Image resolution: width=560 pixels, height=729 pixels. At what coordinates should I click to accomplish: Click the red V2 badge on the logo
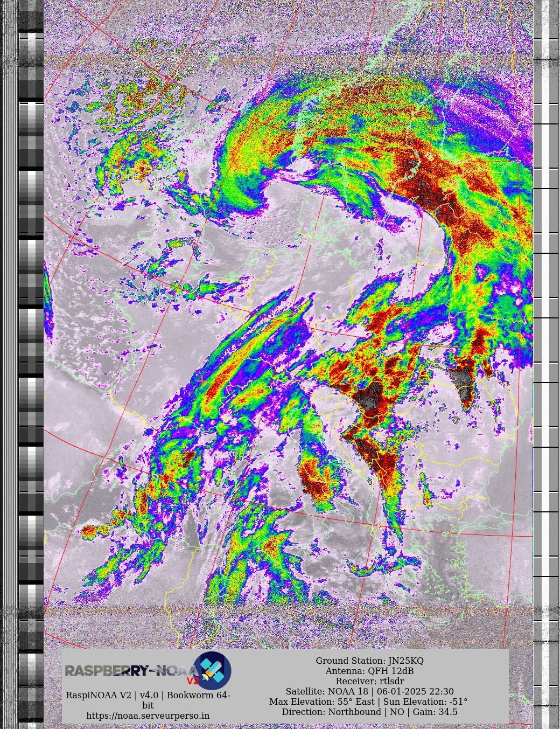(192, 681)
